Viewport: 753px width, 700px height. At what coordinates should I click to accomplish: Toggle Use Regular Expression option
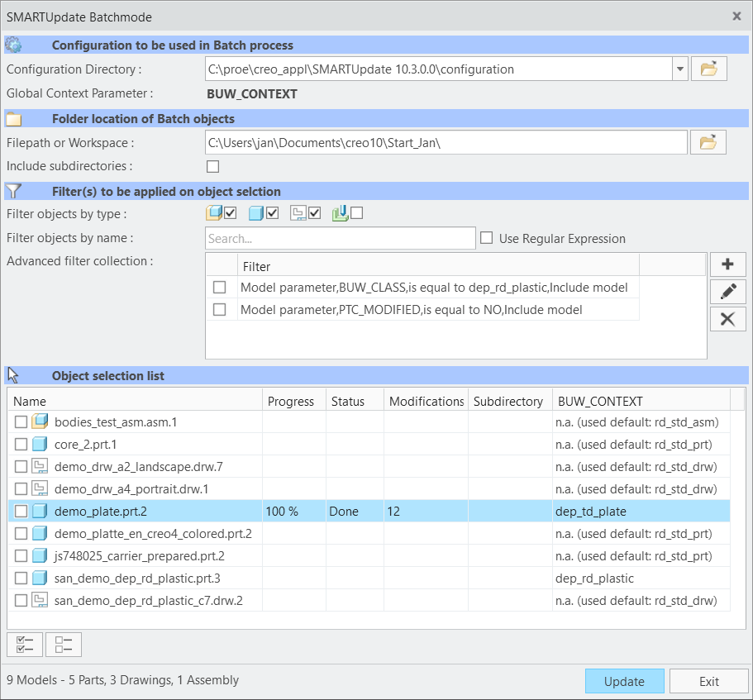click(x=487, y=238)
